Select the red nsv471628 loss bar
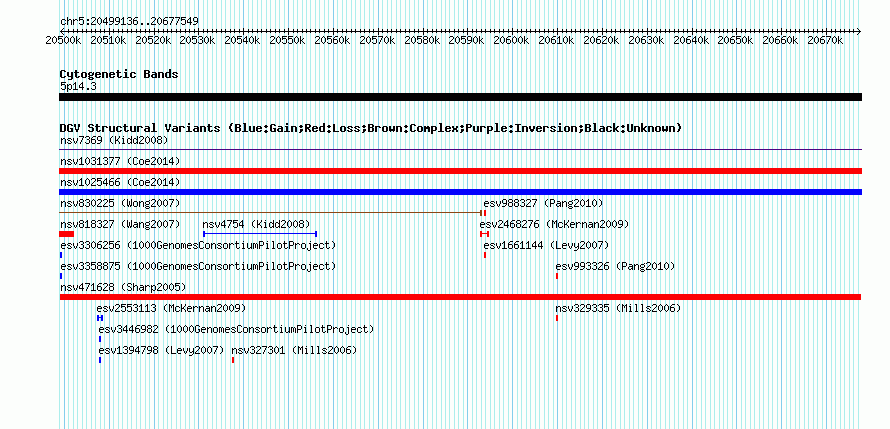Viewport: 890px width, 429px height. [x=460, y=297]
